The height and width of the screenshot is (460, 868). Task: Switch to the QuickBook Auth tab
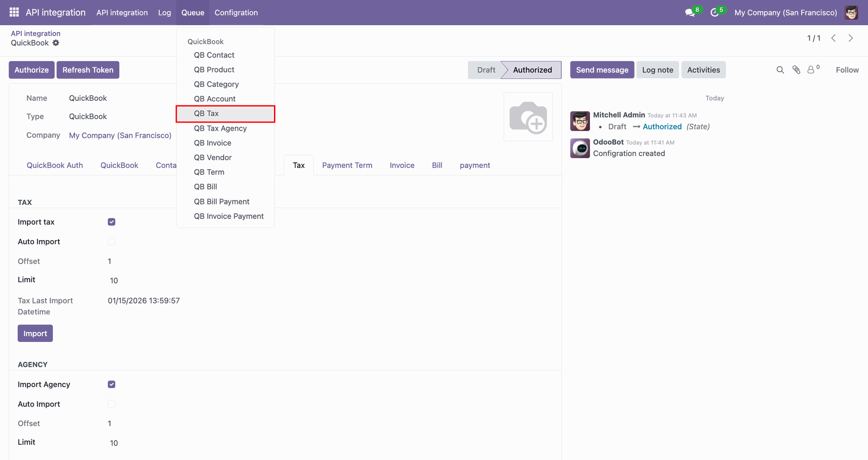pyautogui.click(x=55, y=165)
